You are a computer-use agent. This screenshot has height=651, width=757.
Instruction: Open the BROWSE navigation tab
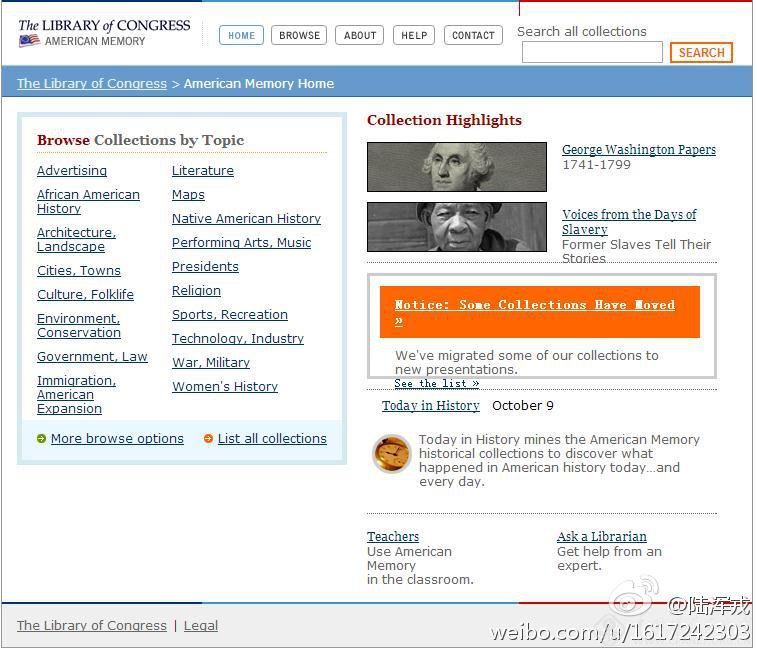coord(299,35)
